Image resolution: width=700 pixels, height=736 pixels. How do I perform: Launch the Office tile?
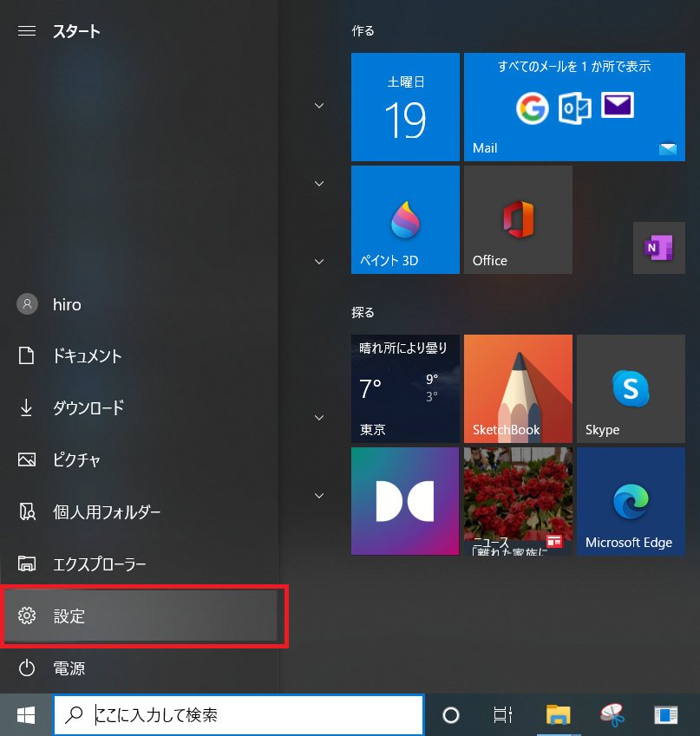[518, 219]
